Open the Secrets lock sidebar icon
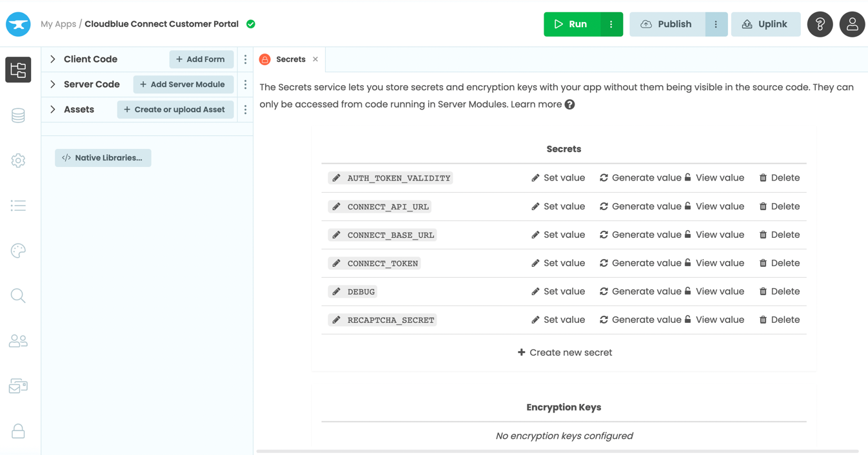The height and width of the screenshot is (455, 868). 18,431
